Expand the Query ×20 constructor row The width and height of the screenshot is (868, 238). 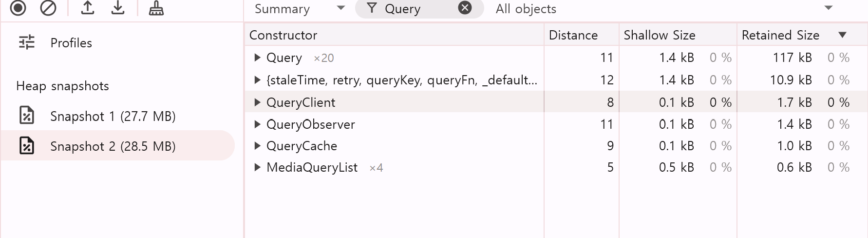[x=257, y=58]
